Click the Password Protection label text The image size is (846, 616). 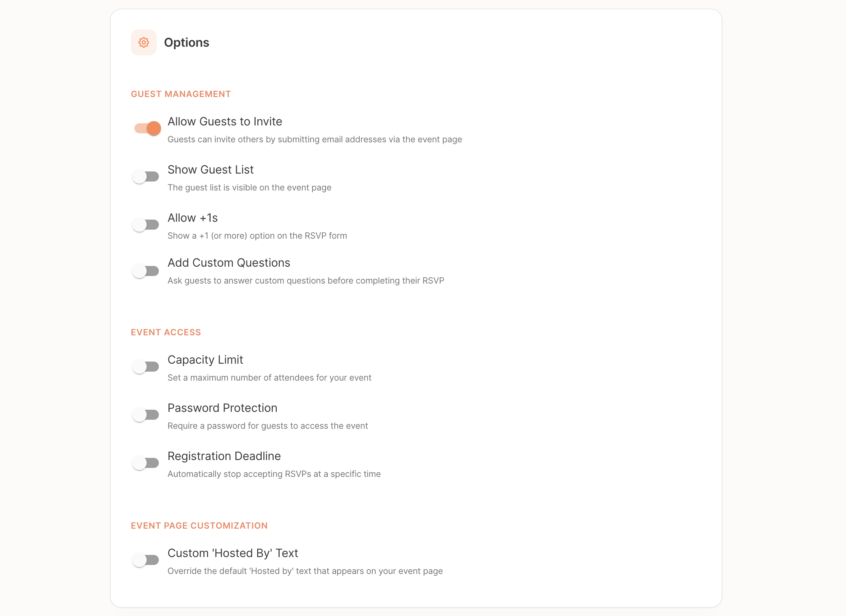[x=222, y=408]
